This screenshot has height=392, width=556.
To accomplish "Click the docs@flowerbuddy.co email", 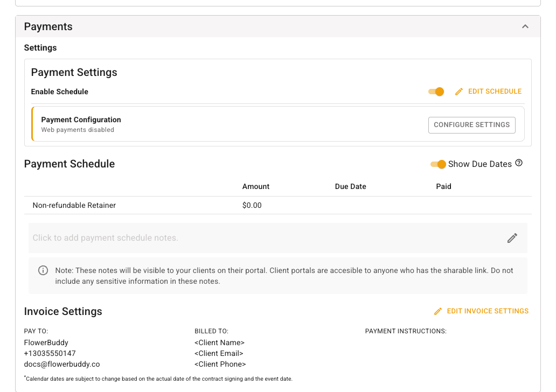I will (62, 365).
